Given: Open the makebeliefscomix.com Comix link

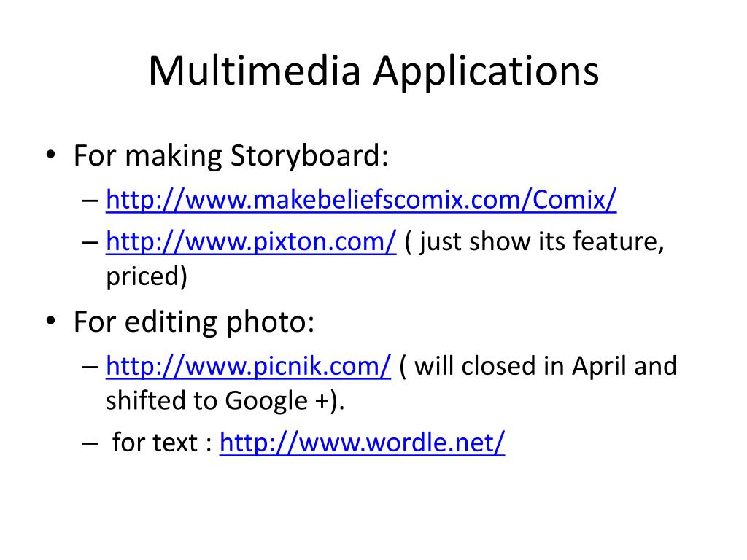Looking at the screenshot, I should click(361, 199).
